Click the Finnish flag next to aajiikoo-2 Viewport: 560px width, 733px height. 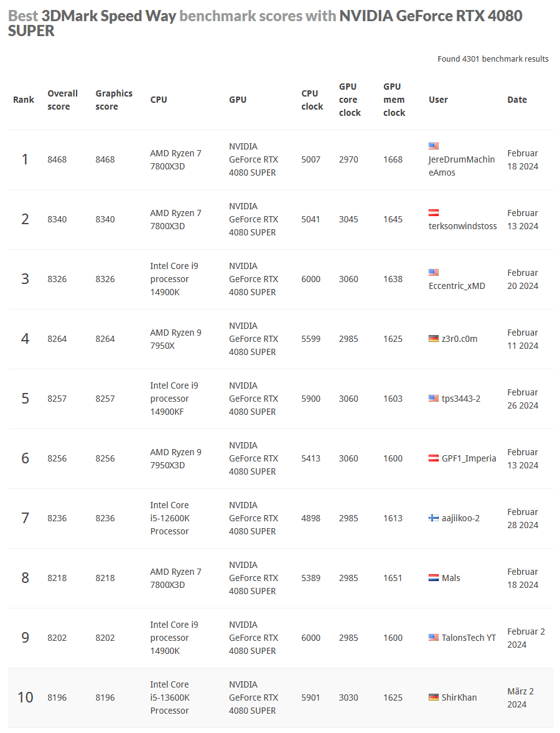pyautogui.click(x=434, y=518)
